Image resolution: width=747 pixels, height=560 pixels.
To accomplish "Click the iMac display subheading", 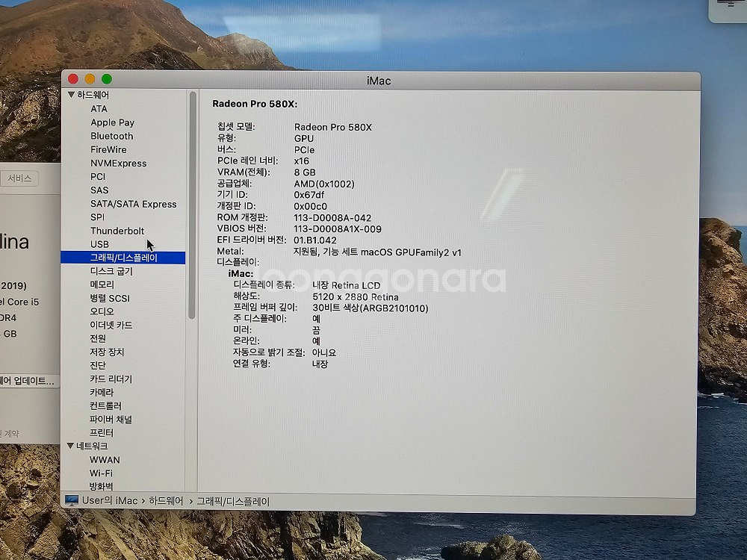I will click(x=241, y=274).
